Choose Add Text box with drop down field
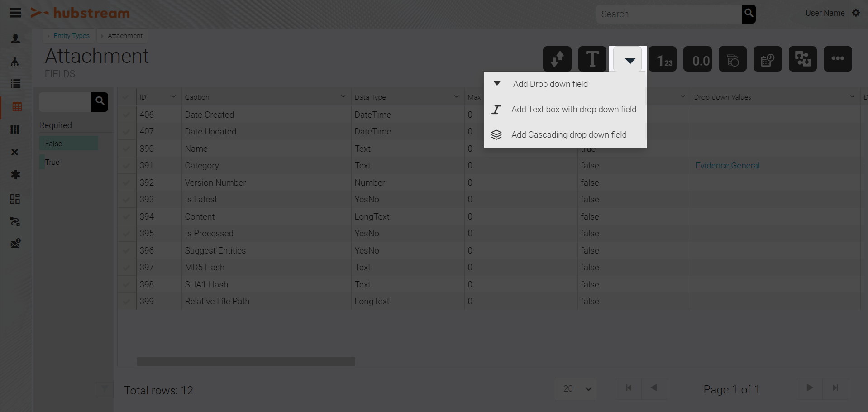The image size is (868, 412). pyautogui.click(x=573, y=109)
